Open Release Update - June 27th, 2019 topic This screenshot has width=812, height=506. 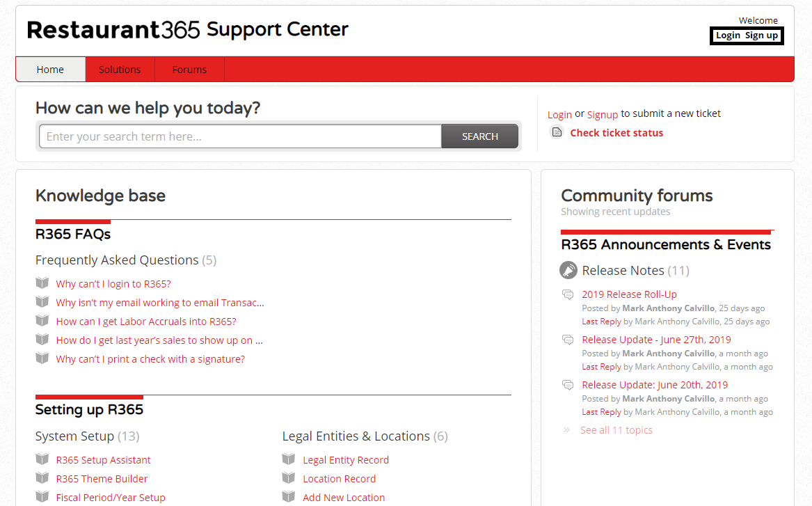656,340
